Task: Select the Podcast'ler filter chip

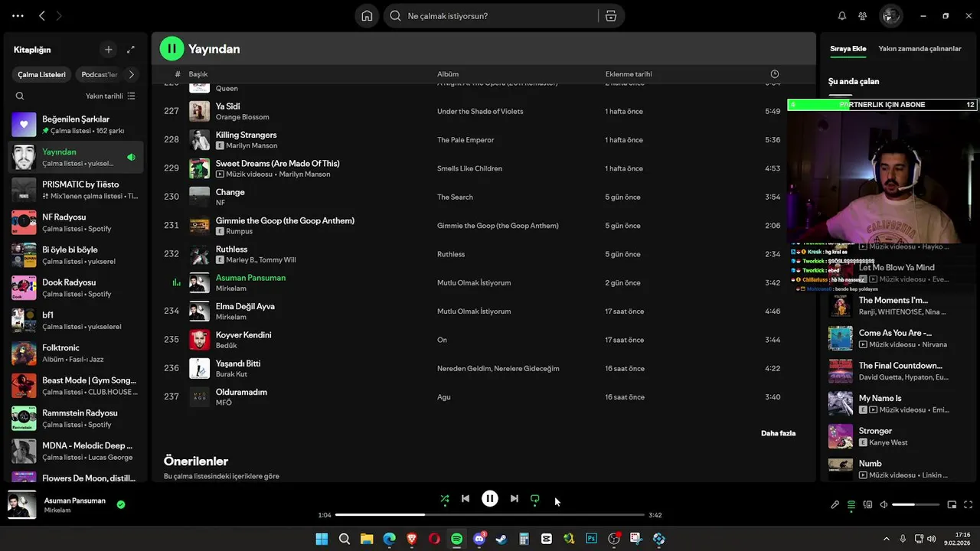Action: pos(100,75)
